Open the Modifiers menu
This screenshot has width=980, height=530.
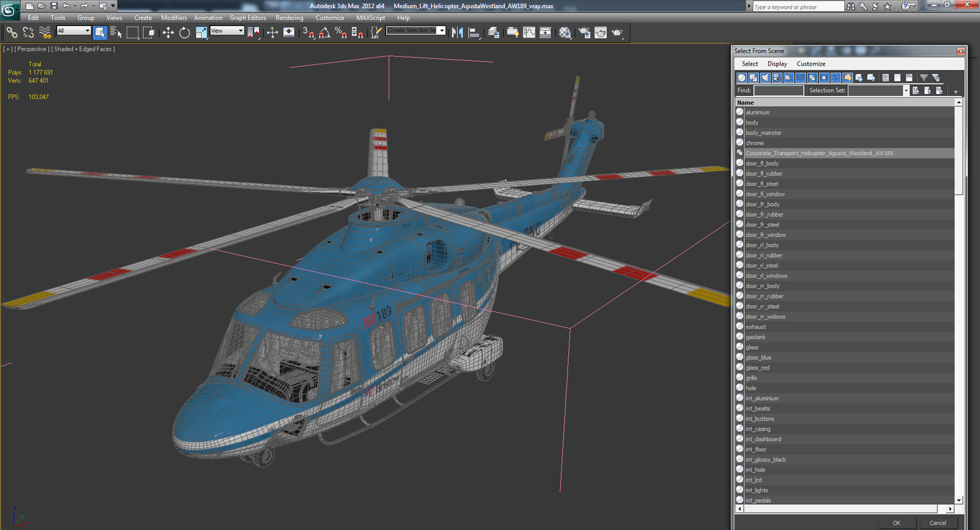point(174,18)
